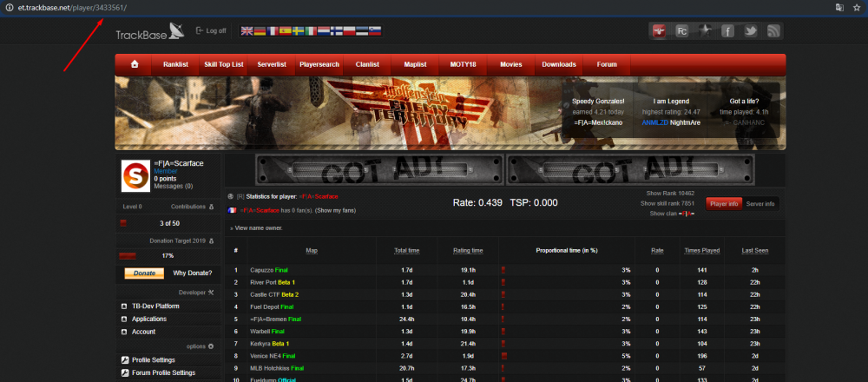This screenshot has width=868, height=382.
Task: Click the Show clan =F|A= link
Action: (672, 214)
